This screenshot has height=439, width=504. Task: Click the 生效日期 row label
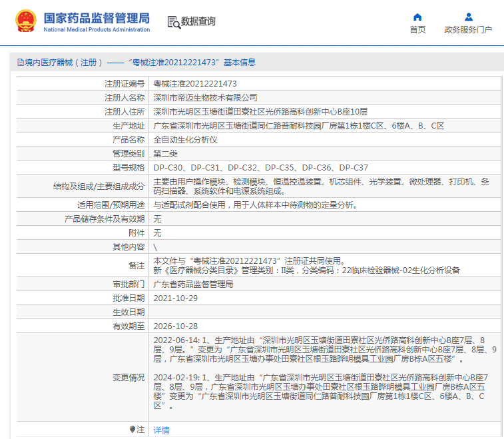[128, 312]
